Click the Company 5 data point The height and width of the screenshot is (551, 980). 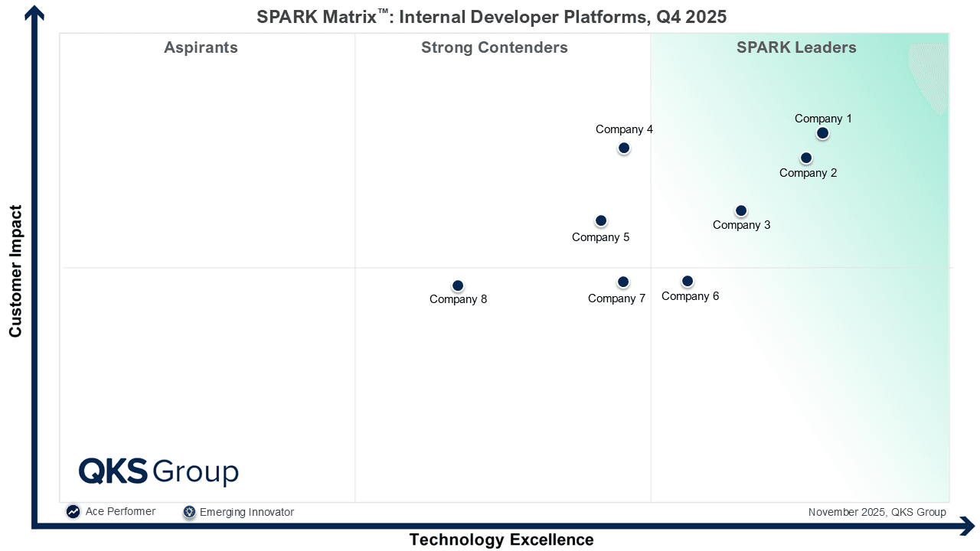pos(601,220)
